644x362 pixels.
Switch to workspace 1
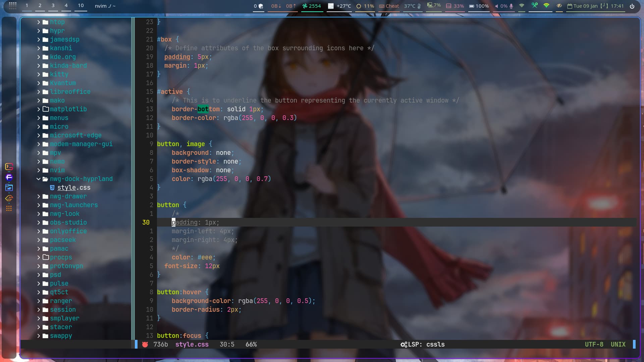point(27,6)
